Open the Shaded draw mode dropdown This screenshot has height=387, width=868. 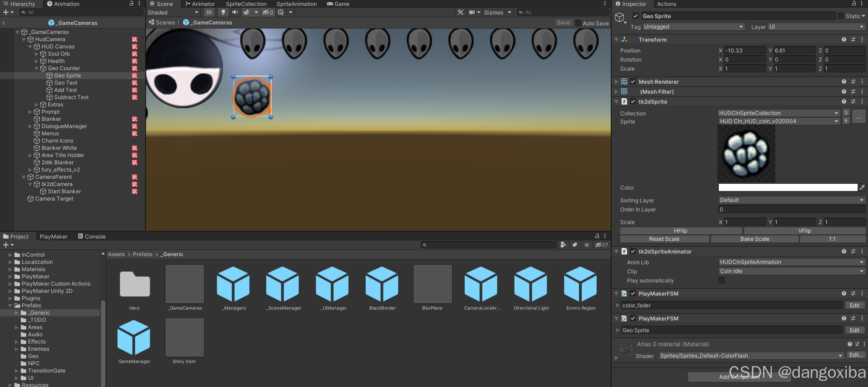click(174, 12)
